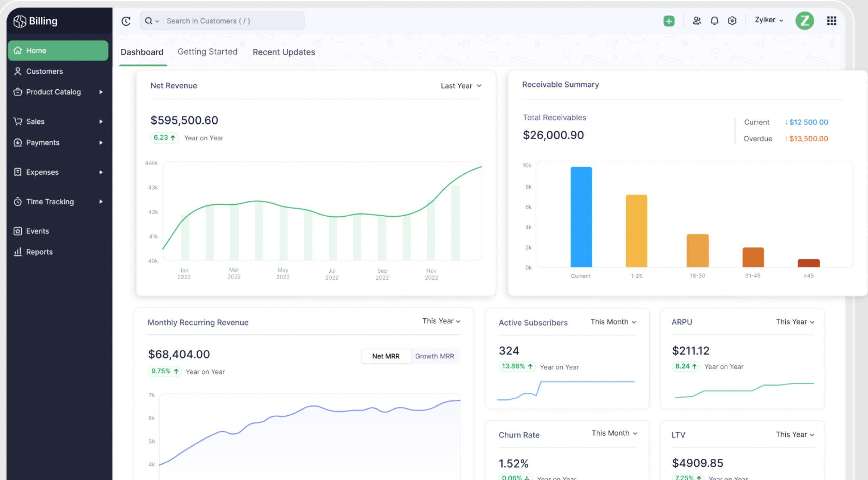
Task: Click the Overdue amount $13,500.00
Action: click(809, 139)
